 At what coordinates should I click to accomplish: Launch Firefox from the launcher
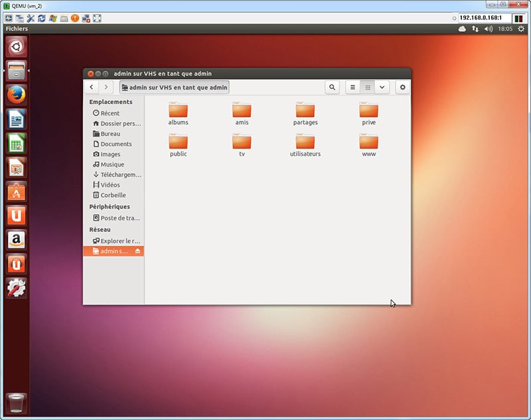tap(16, 95)
